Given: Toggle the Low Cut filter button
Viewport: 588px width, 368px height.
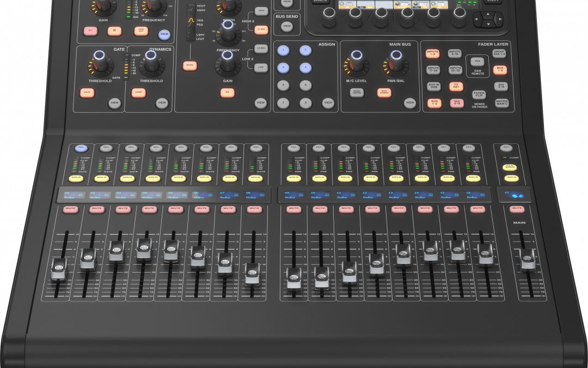Looking at the screenshot, I should tap(141, 31).
